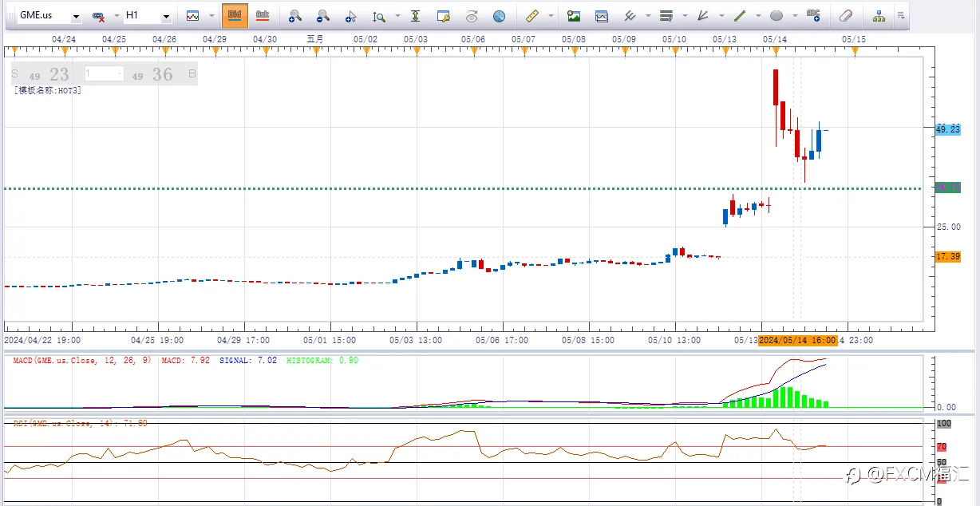Click the 2024/05/14 16:00 highlighted time label
Screen dimensions: 980x506
pyautogui.click(x=797, y=341)
